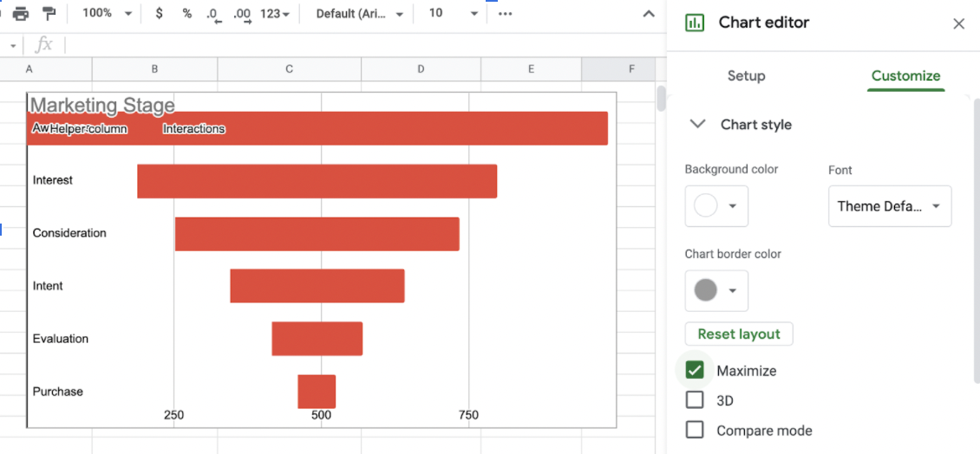Click the Reset layout button

click(739, 334)
